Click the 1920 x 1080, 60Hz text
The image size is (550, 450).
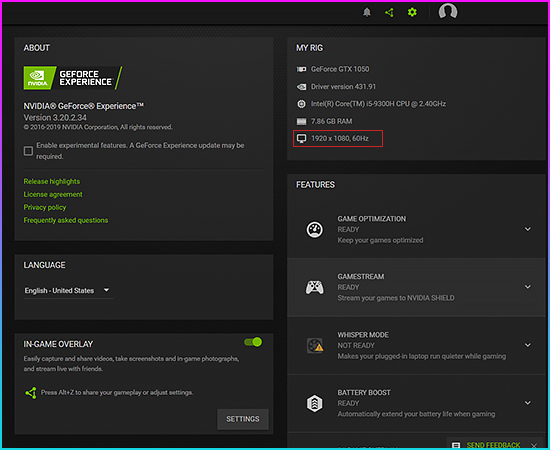pos(340,139)
